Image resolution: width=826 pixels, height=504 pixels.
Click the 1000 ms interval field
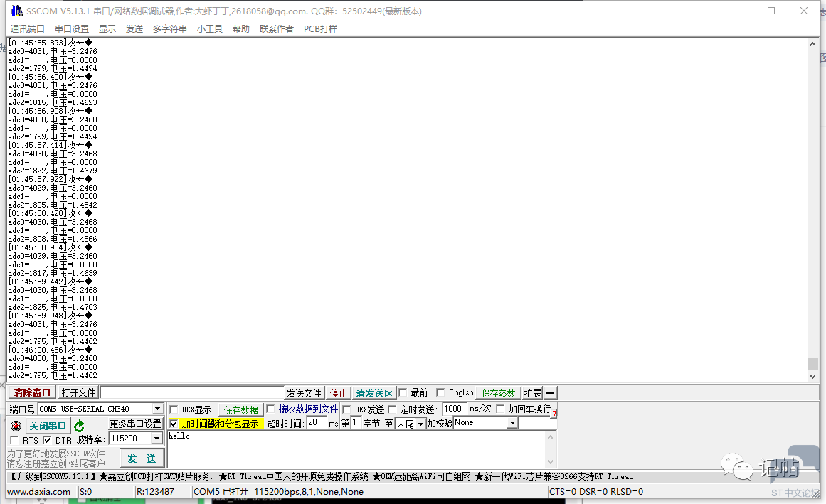pyautogui.click(x=454, y=409)
